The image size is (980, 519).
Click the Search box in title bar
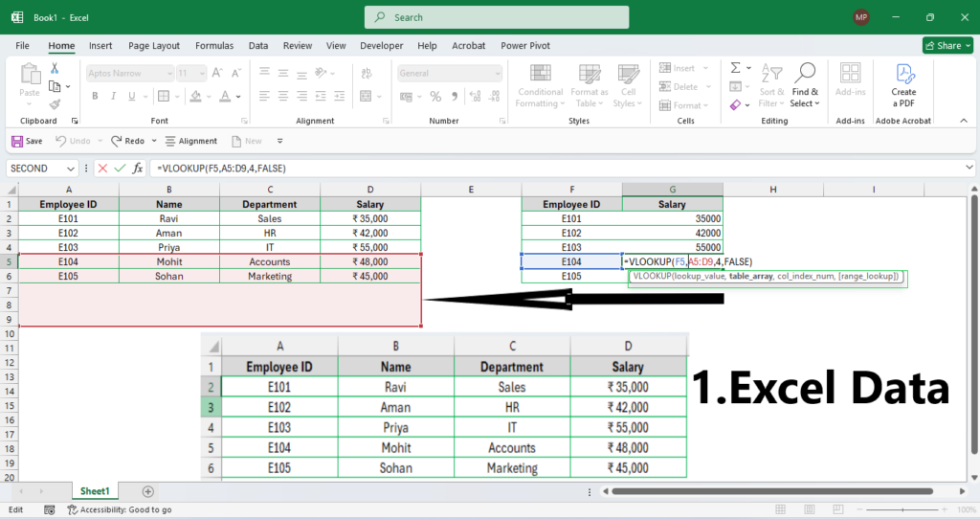point(497,17)
